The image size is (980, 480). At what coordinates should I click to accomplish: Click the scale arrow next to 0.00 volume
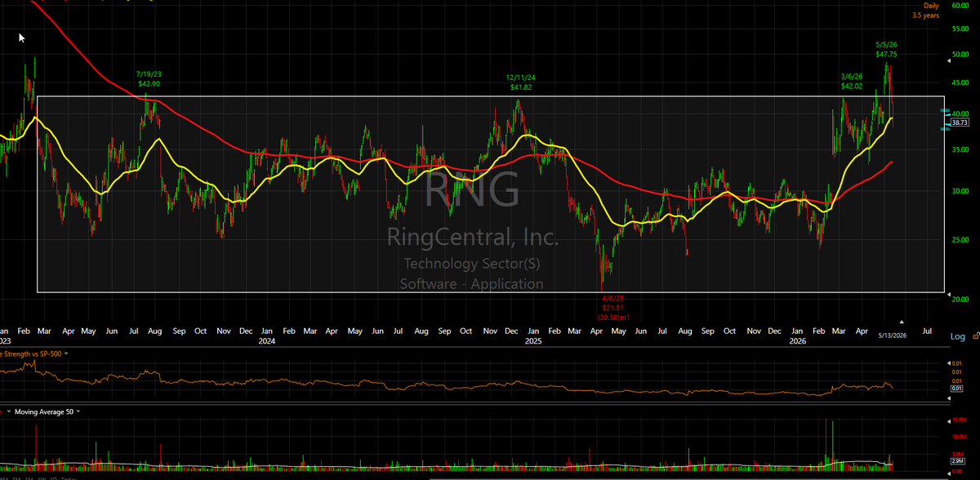click(x=948, y=472)
